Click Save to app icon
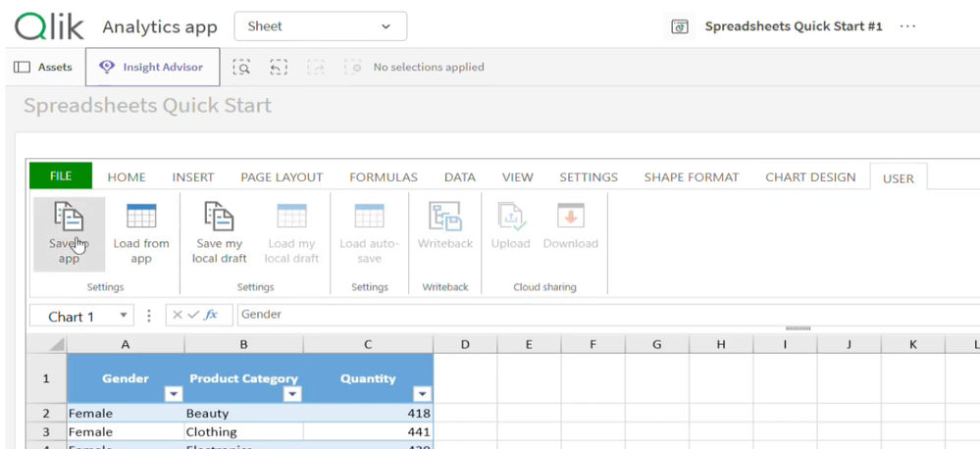980x449 pixels. point(69,216)
